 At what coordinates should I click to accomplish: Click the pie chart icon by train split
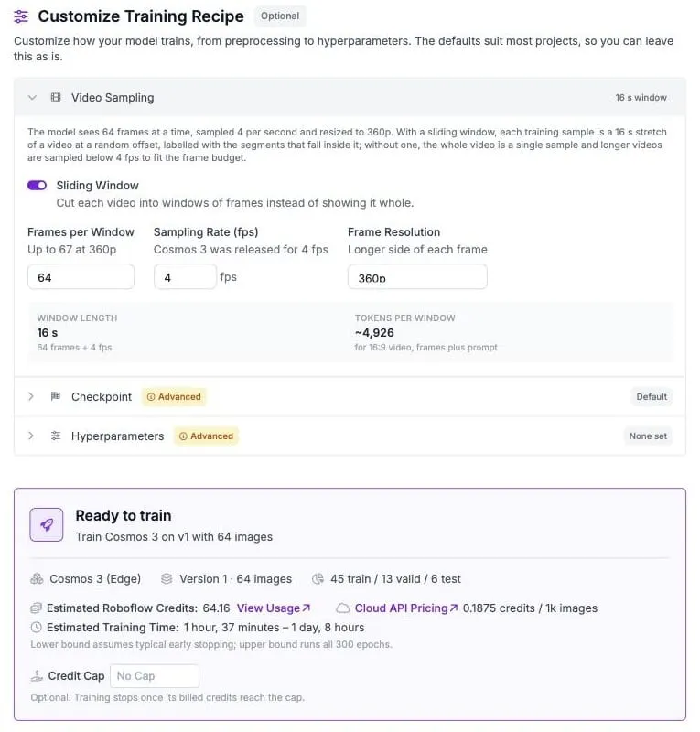[x=318, y=579]
